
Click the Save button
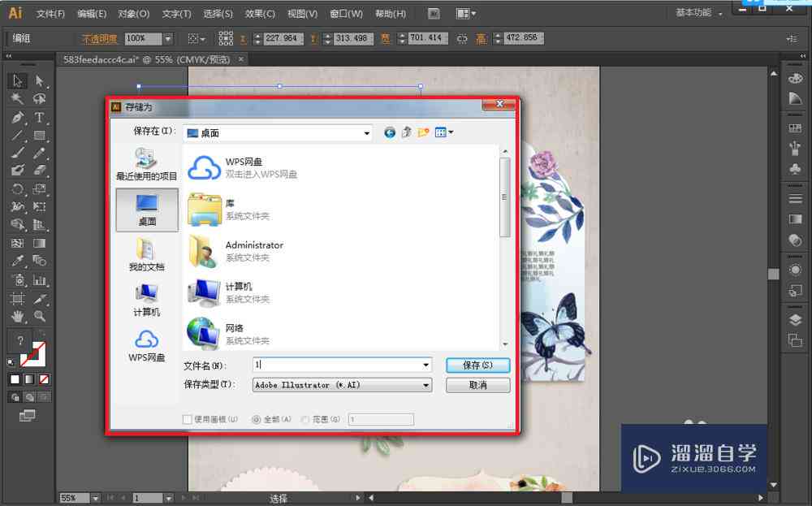click(478, 365)
